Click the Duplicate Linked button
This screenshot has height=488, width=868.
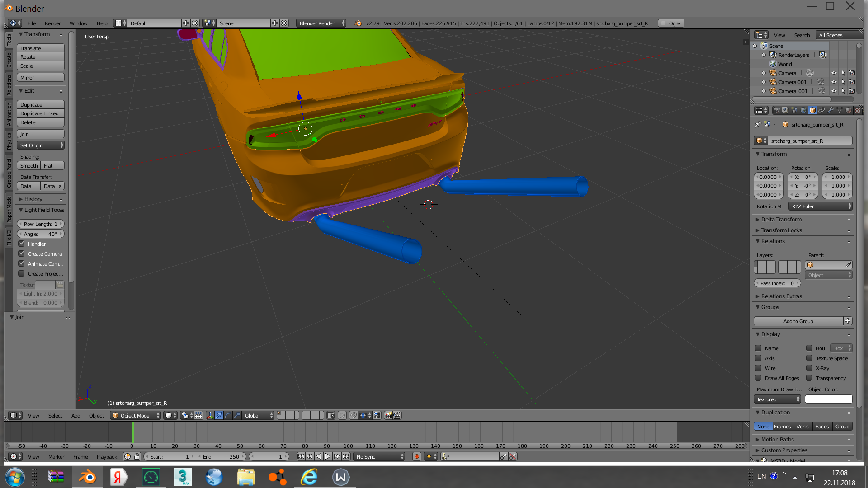[x=41, y=113]
